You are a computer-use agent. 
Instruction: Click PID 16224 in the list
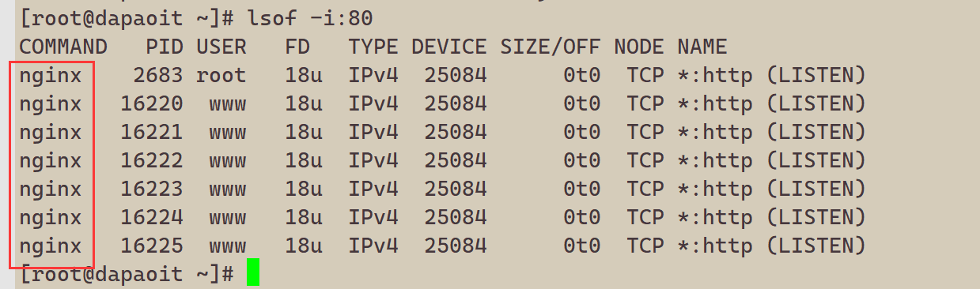pos(152,218)
